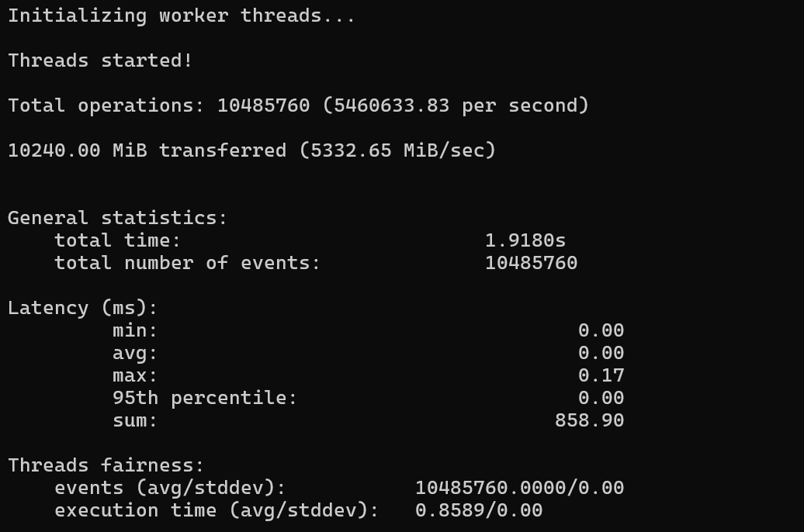Click the '5460633.83 per second' value

tap(456, 105)
